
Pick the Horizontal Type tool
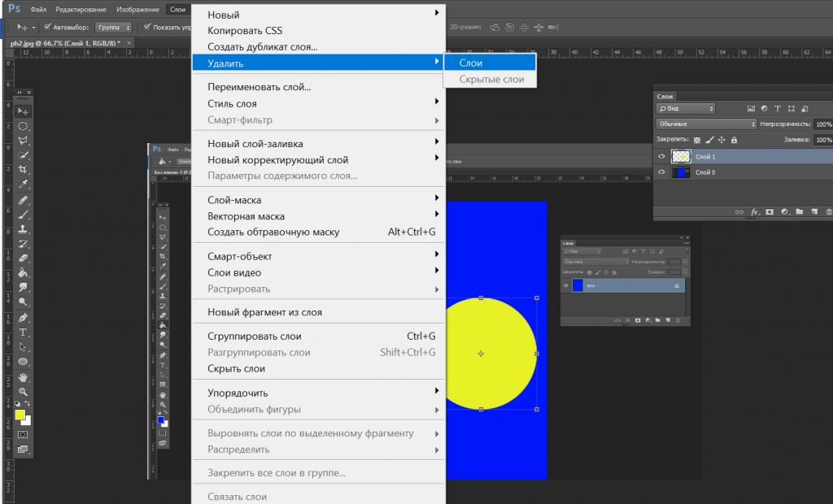[x=24, y=332]
